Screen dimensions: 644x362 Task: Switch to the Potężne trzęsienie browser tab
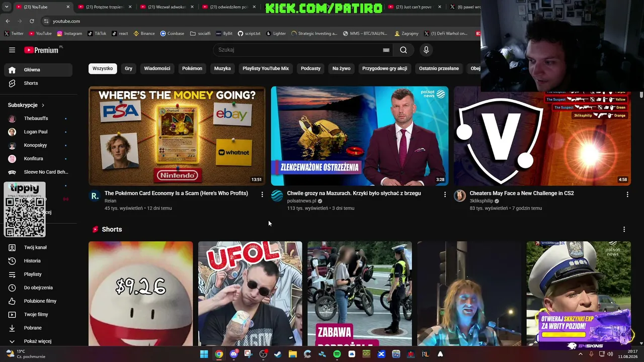pos(105,7)
